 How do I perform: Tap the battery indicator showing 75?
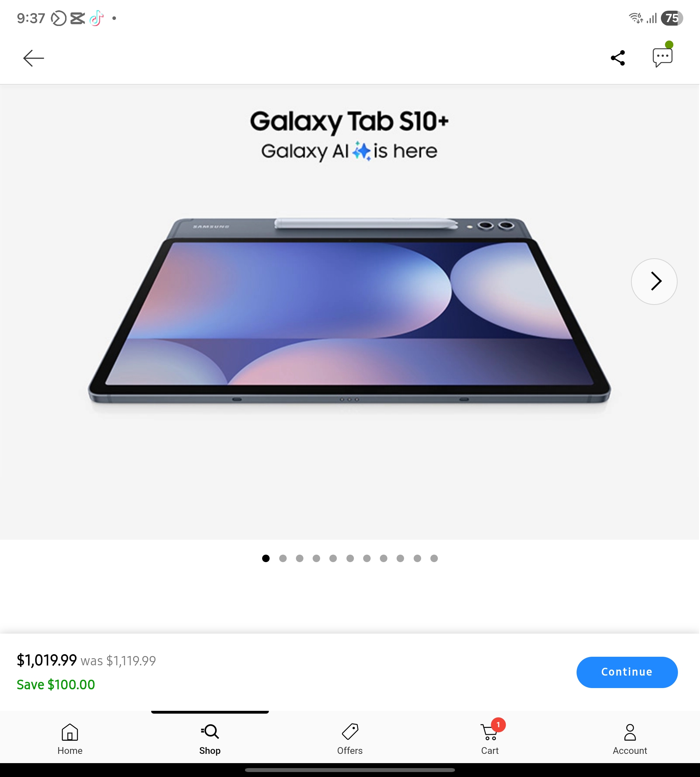[x=672, y=18]
